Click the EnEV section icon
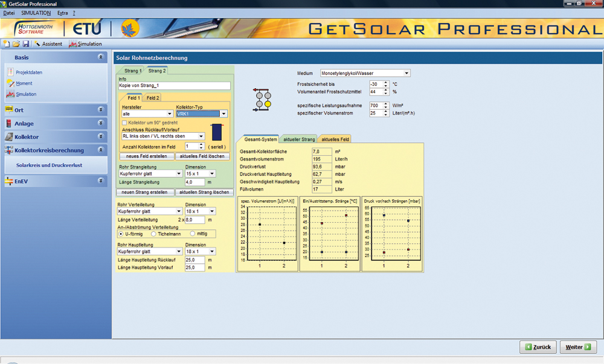This screenshot has height=364, width=604. click(9, 181)
